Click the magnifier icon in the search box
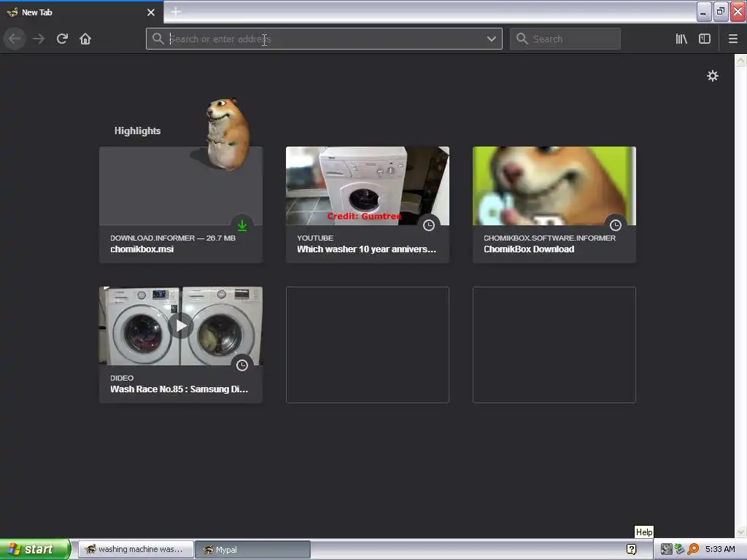This screenshot has width=747, height=560. (522, 39)
